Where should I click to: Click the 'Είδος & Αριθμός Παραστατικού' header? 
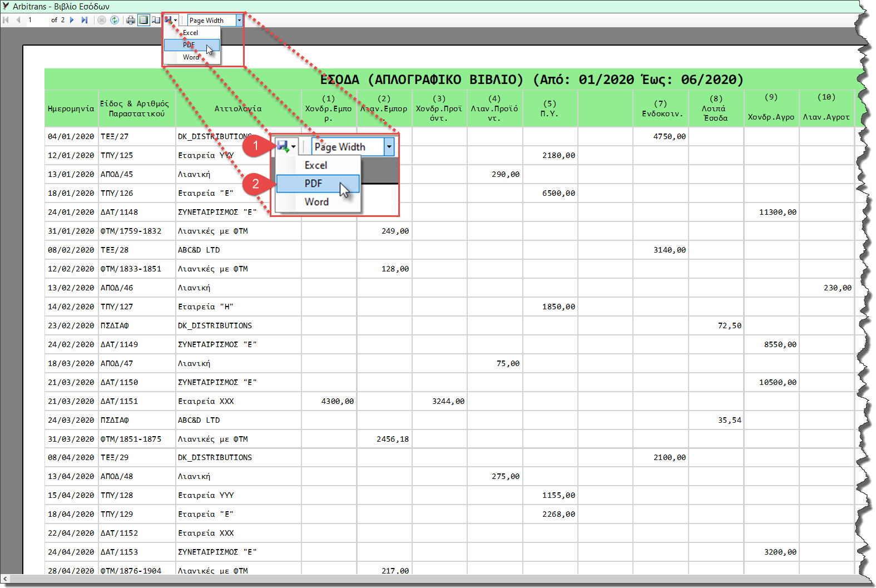pos(137,108)
